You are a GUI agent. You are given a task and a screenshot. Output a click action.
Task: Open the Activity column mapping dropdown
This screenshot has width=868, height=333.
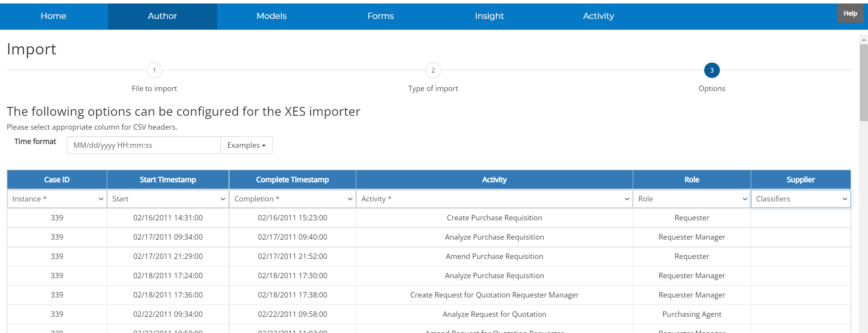[494, 199]
